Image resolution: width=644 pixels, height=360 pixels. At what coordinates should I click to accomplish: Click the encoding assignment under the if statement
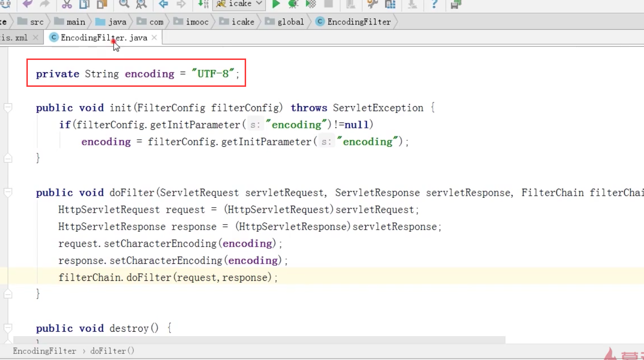coord(245,142)
